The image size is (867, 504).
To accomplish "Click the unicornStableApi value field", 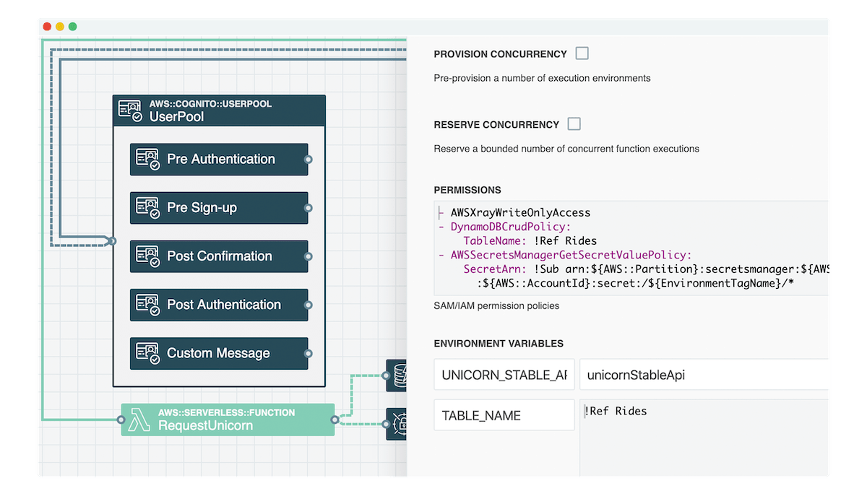I will [704, 375].
